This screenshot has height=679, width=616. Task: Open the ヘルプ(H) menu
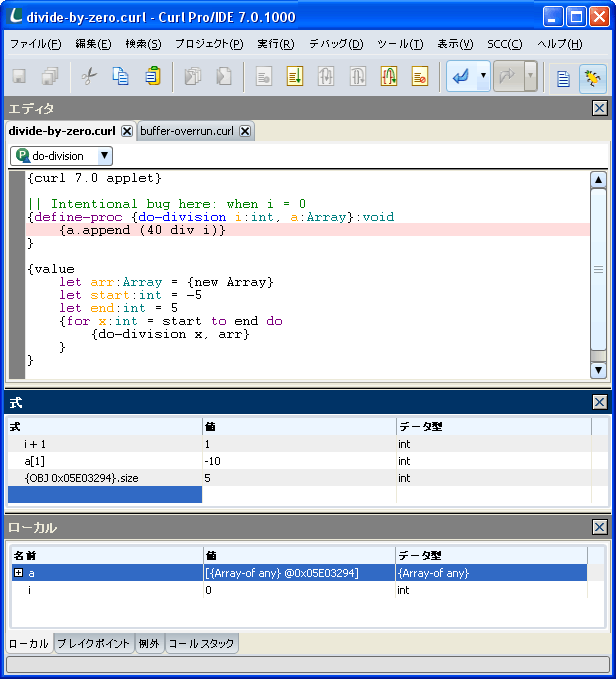point(560,44)
